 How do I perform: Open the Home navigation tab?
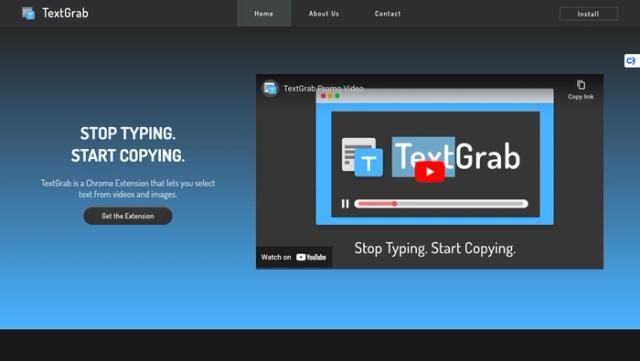click(264, 13)
